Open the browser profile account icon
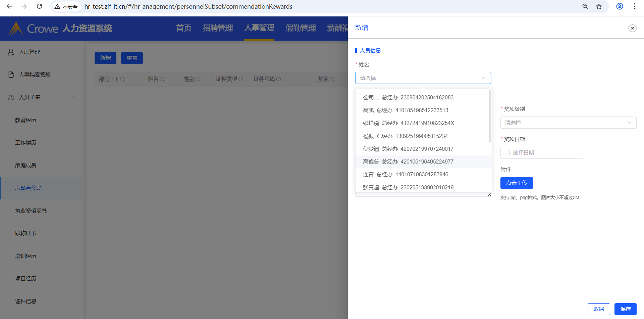Image resolution: width=644 pixels, height=319 pixels. [x=620, y=6]
